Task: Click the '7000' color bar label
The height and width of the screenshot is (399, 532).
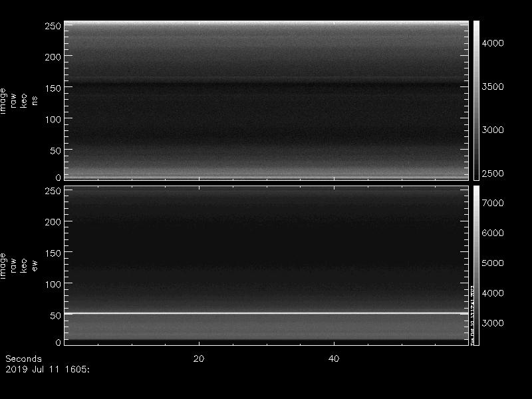Action: point(493,203)
